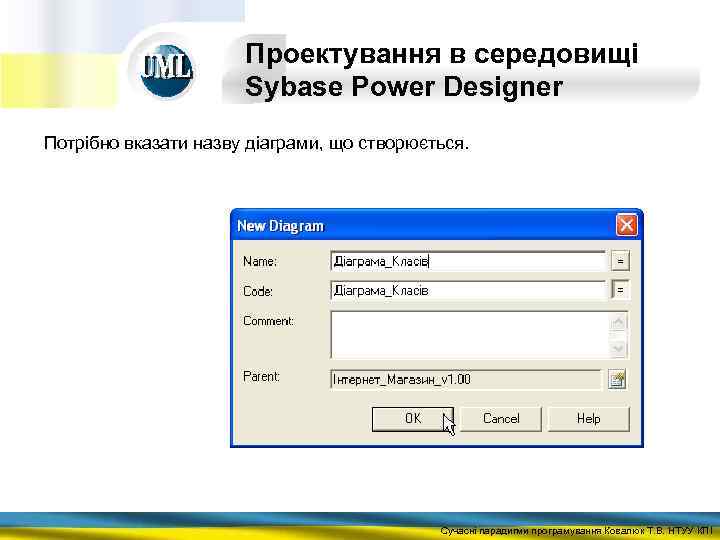Image resolution: width=720 pixels, height=540 pixels.
Task: Click the Code: label
Action: point(258,291)
